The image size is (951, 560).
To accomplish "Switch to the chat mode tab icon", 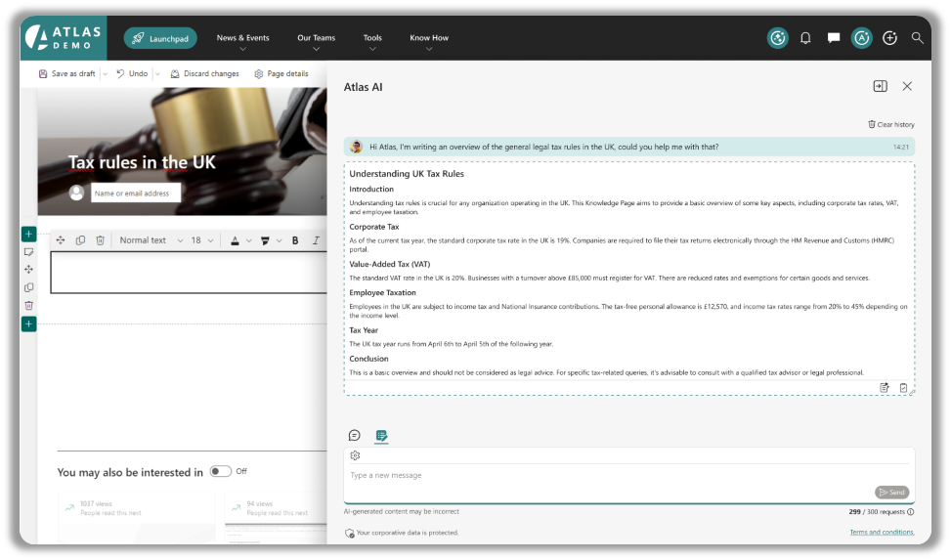I will click(x=354, y=436).
